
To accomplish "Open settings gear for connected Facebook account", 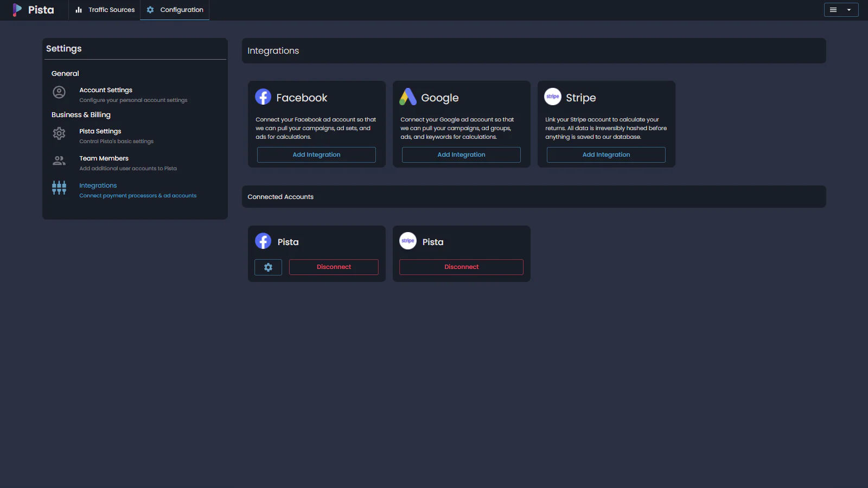I will [x=268, y=267].
